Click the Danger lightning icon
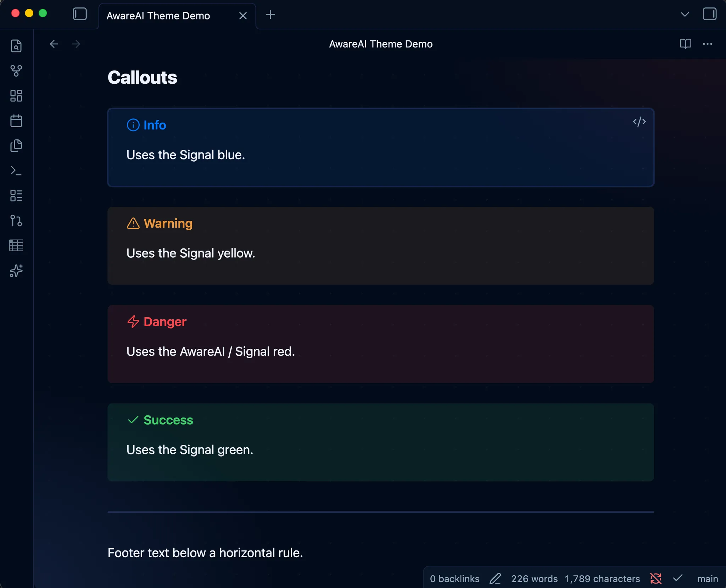726x588 pixels. [x=133, y=322]
